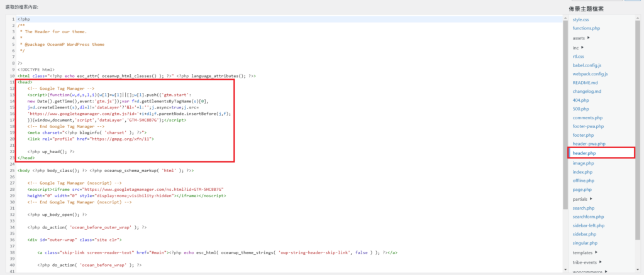Click line number 10 in gutter
This screenshot has height=275, width=644.
[13, 76]
